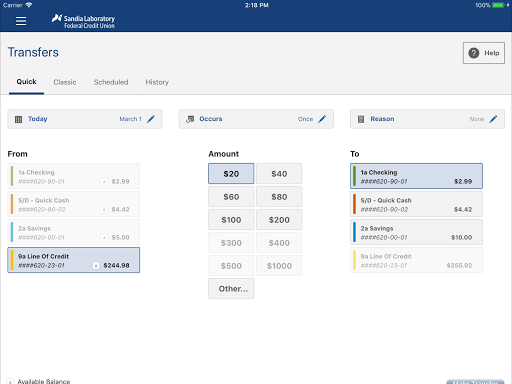The image size is (512, 384).
Task: Click the Occurs recurrence icon
Action: click(190, 119)
